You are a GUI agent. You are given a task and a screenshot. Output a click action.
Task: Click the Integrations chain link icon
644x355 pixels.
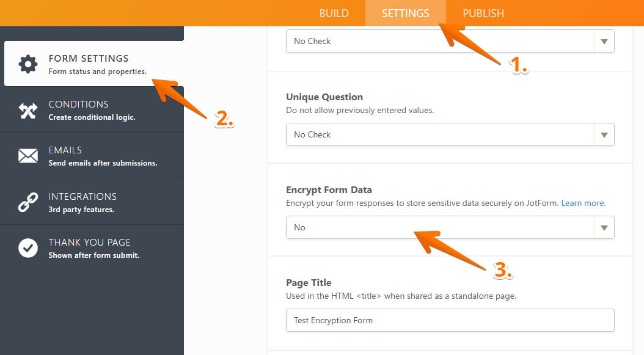[x=28, y=202]
